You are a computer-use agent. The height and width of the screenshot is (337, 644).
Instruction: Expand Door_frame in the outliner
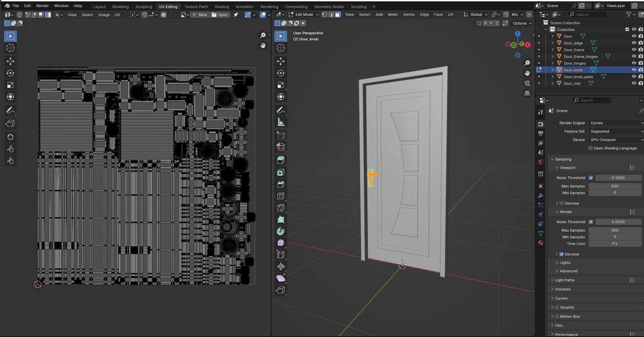tap(552, 49)
